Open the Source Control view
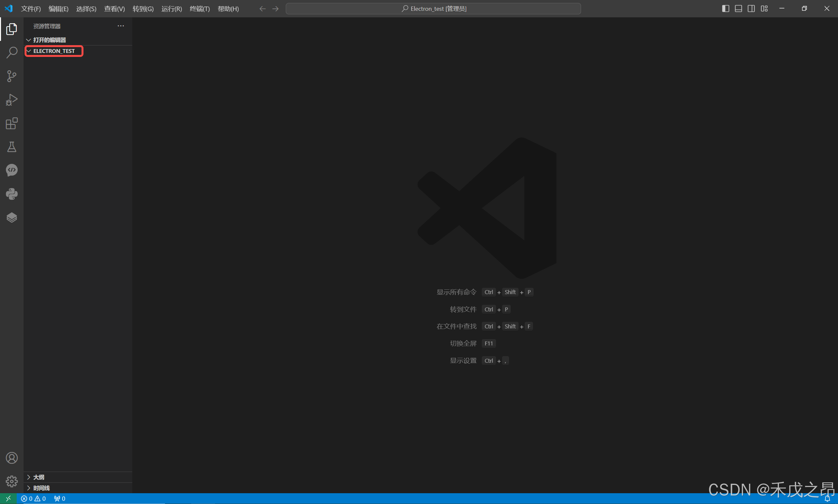The width and height of the screenshot is (838, 504). pos(11,76)
